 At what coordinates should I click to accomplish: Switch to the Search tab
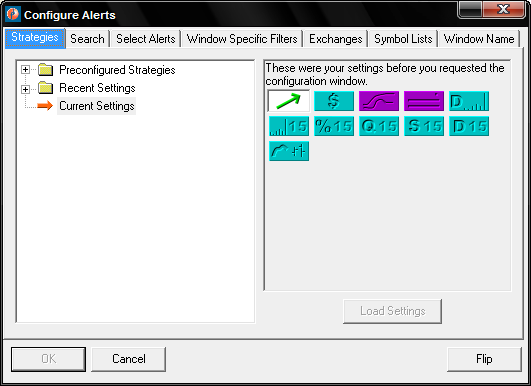pos(87,39)
